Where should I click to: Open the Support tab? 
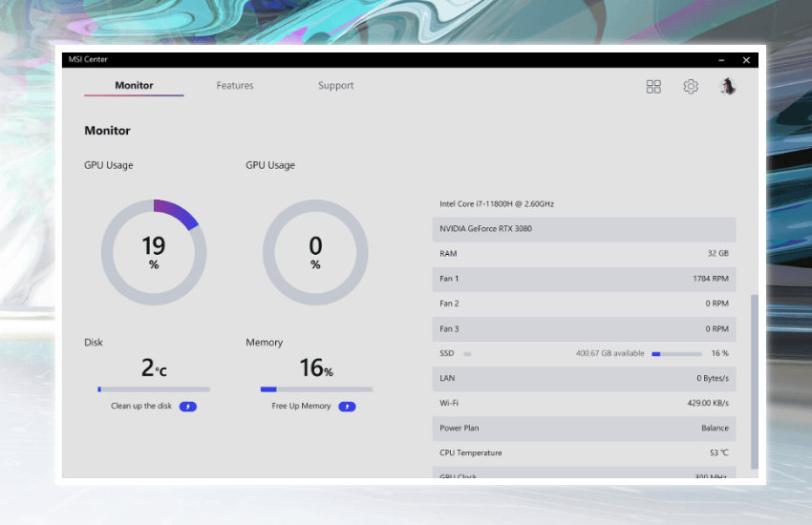(x=335, y=85)
